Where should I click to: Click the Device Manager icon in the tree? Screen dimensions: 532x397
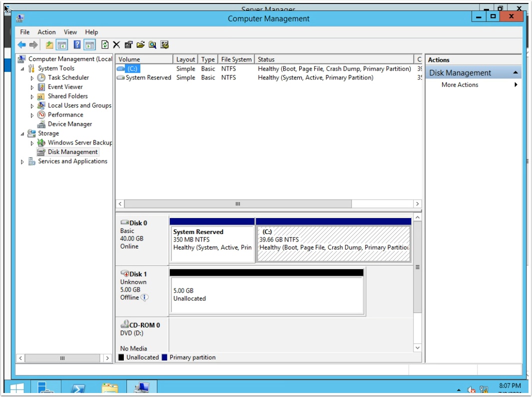[x=41, y=124]
